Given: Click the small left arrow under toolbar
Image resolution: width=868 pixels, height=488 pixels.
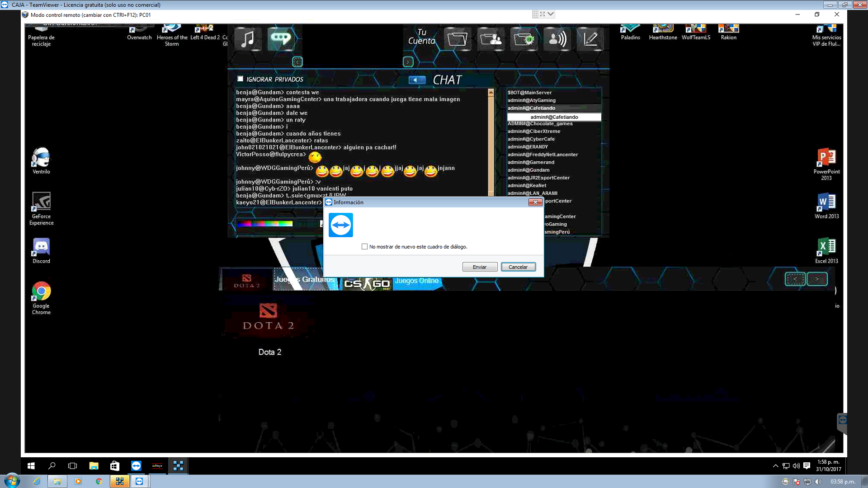Looking at the screenshot, I should coord(297,62).
